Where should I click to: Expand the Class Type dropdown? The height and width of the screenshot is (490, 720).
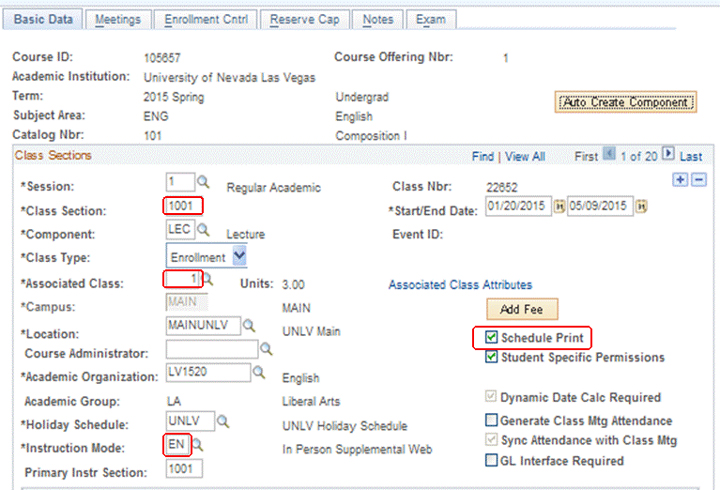point(239,256)
